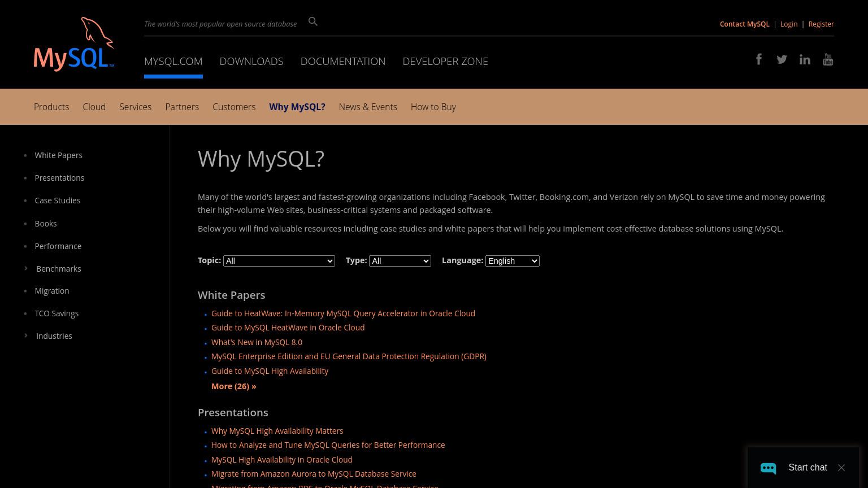Open the DOCUMENTATION tab

pyautogui.click(x=343, y=61)
